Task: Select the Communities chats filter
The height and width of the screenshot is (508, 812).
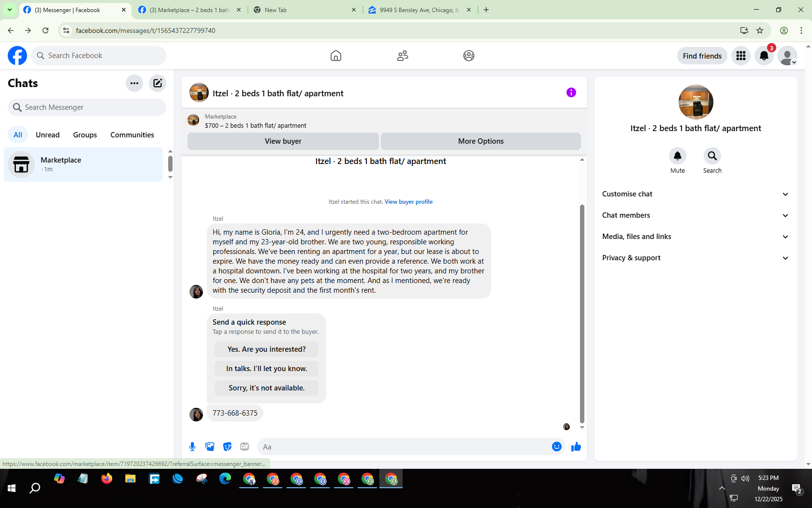Action: pos(132,135)
